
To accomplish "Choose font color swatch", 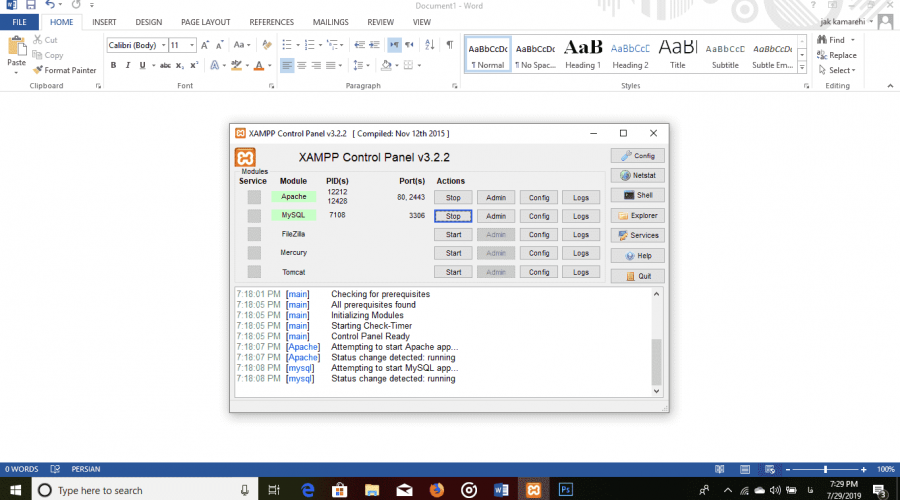I will pos(259,65).
